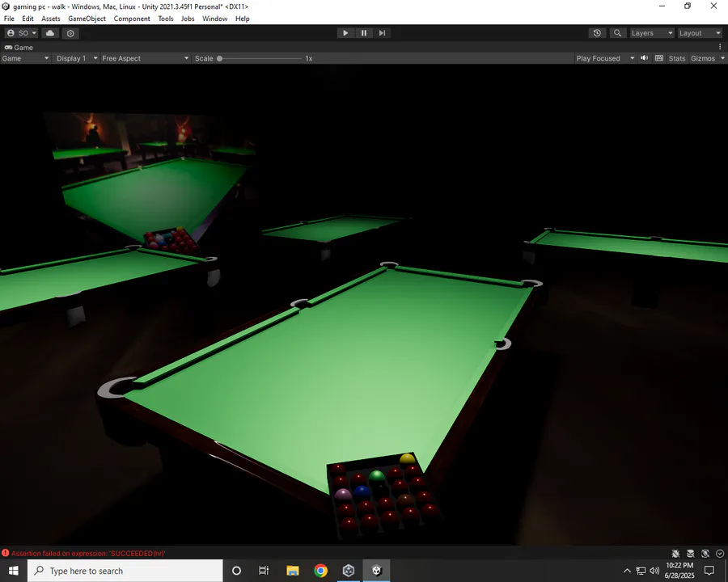
Task: Open the Component menu
Action: click(x=132, y=19)
